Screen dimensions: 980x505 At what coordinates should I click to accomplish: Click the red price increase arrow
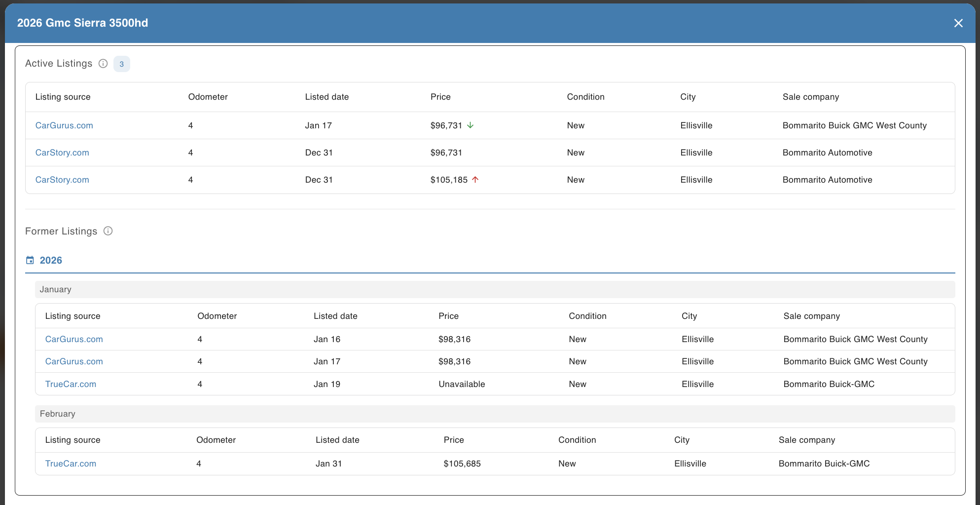tap(475, 180)
